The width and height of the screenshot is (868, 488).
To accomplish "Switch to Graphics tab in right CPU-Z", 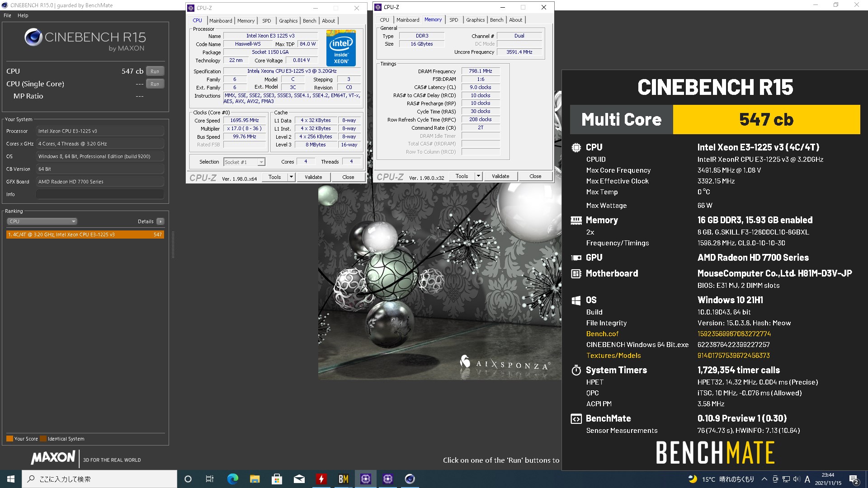I will tap(475, 20).
